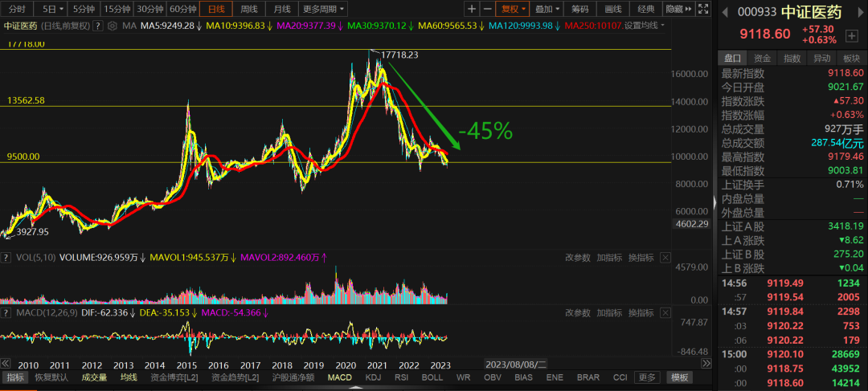The width and height of the screenshot is (868, 391).
Task: Collapse right panel via side handle arrow
Action: pos(714,202)
